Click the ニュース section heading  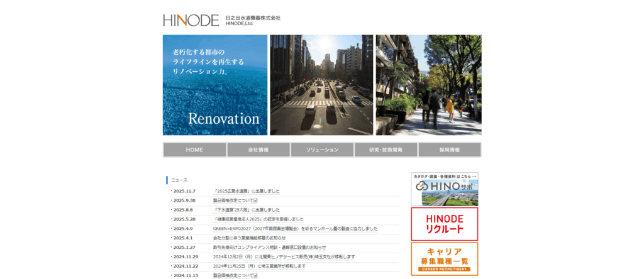coord(179,180)
